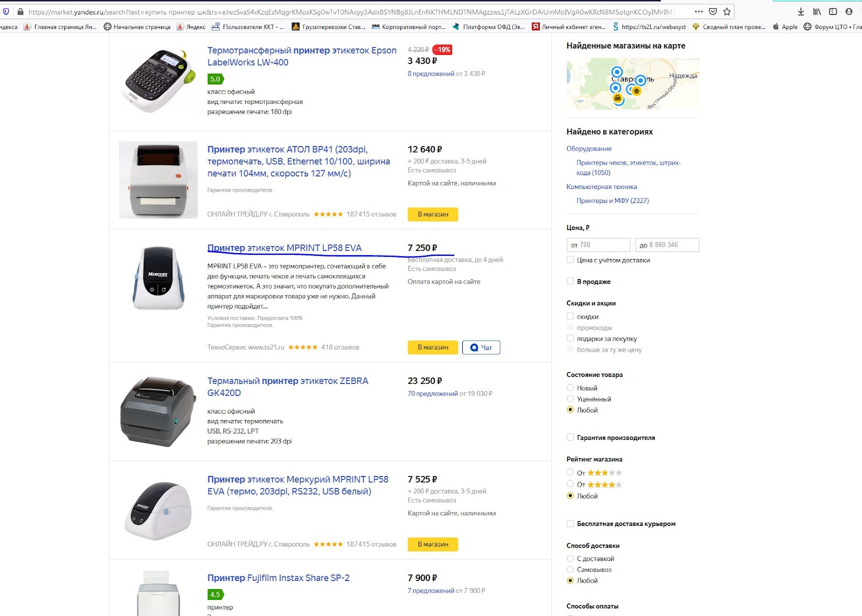The width and height of the screenshot is (862, 616).
Task: Open chat with ТехноСервис via Чат button
Action: 481,347
